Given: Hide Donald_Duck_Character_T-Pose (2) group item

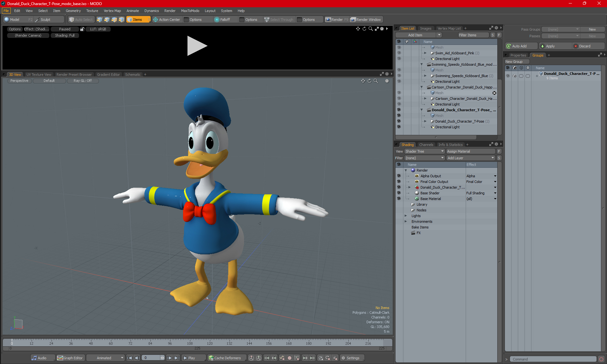Looking at the screenshot, I should 399,121.
